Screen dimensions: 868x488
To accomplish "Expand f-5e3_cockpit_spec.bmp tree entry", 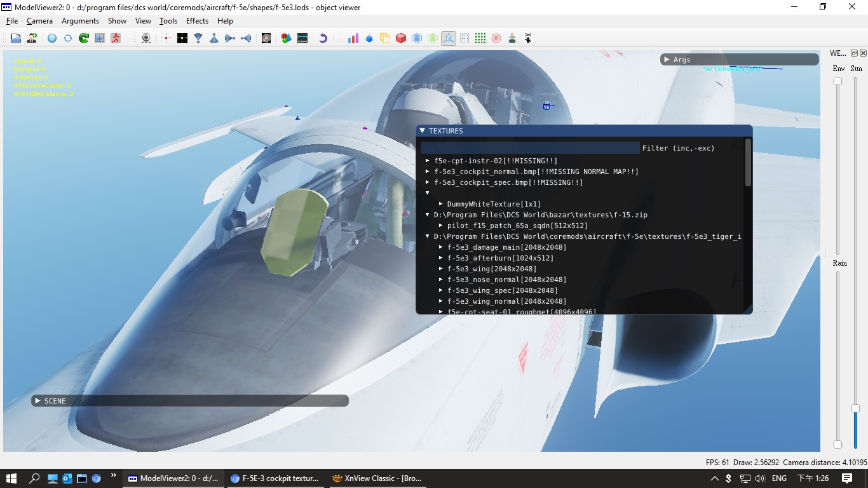I will pos(428,182).
